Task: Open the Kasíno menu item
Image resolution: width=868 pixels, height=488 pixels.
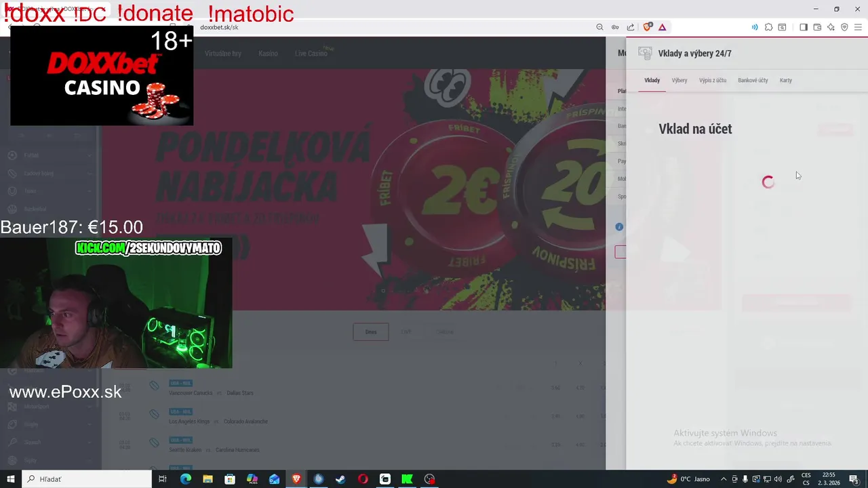Action: point(268,54)
